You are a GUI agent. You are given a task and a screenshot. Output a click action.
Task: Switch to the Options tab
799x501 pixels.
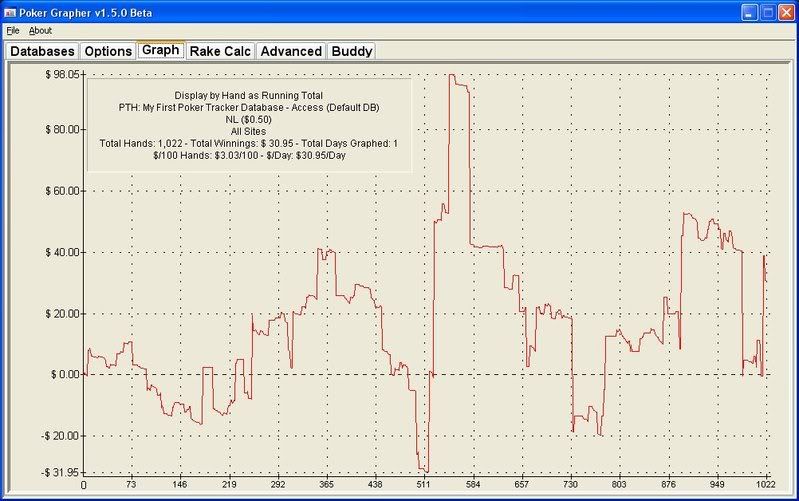point(107,50)
